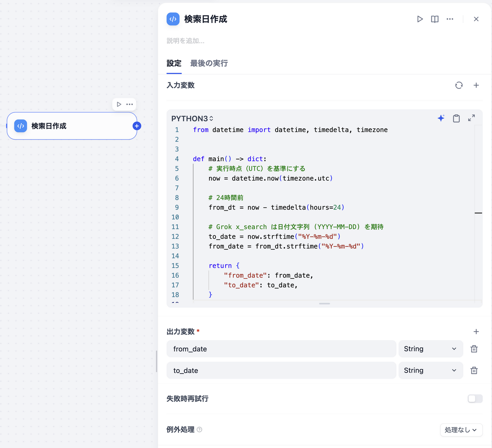Delete the to_date output variable
The height and width of the screenshot is (448, 492).
(474, 371)
